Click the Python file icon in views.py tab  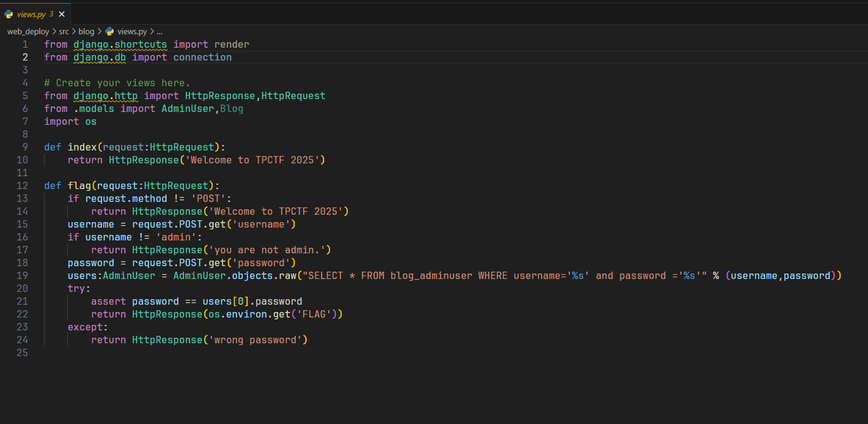tap(9, 13)
